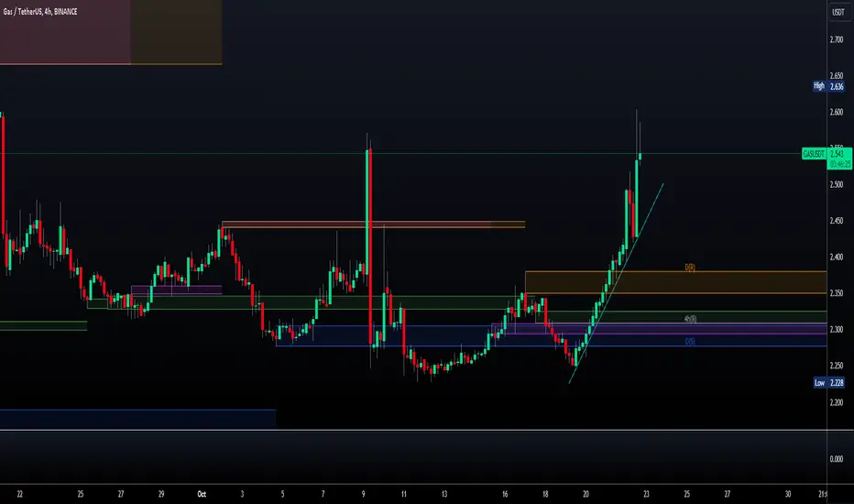Screen dimensions: 854x504
Task: Open the USDT currency selector
Action: (x=838, y=12)
